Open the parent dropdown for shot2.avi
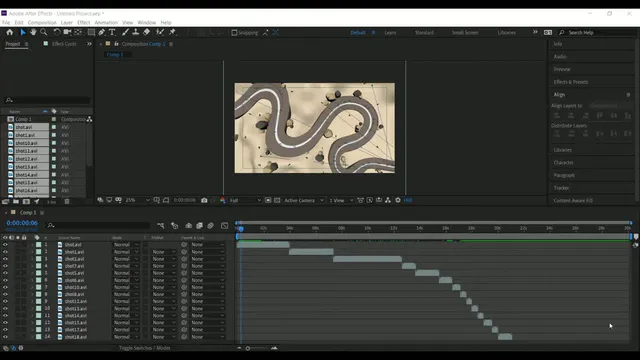This screenshot has height=360, width=640. click(207, 259)
